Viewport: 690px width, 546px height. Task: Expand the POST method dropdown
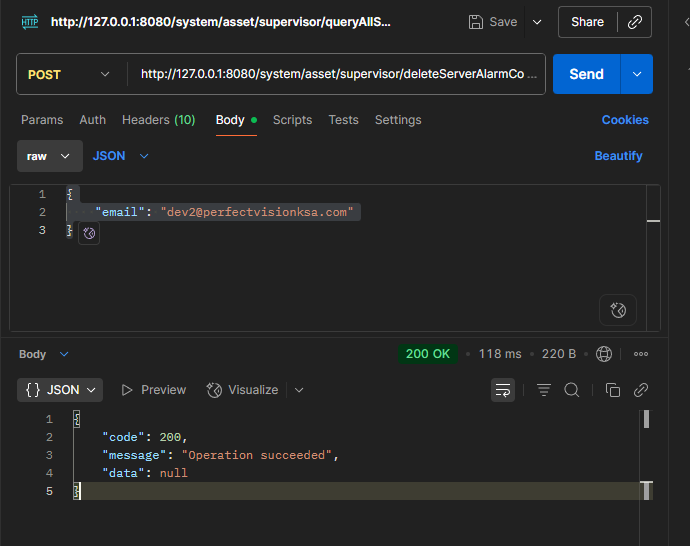[71, 74]
